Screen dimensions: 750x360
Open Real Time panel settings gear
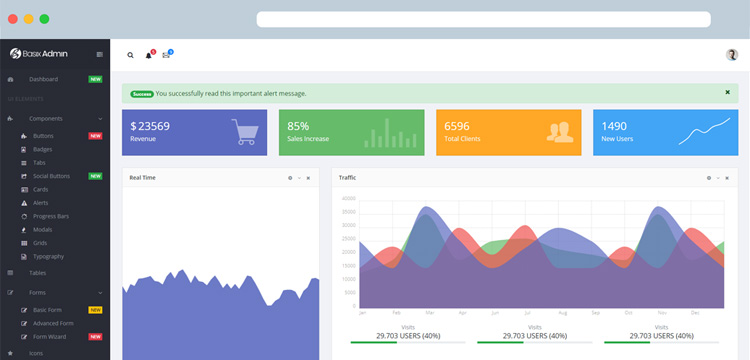click(x=290, y=178)
